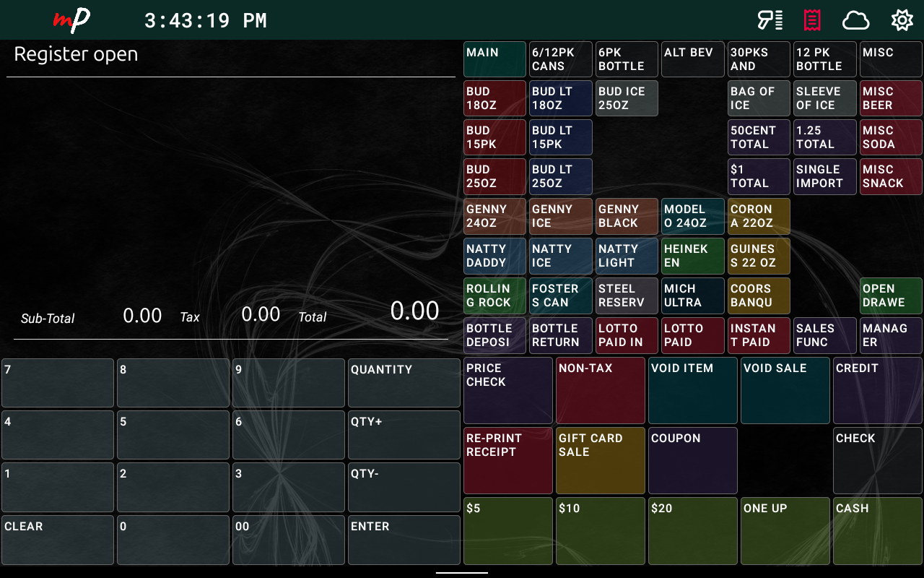924x578 pixels.
Task: Tap the $20 quick cash button
Action: [692, 531]
